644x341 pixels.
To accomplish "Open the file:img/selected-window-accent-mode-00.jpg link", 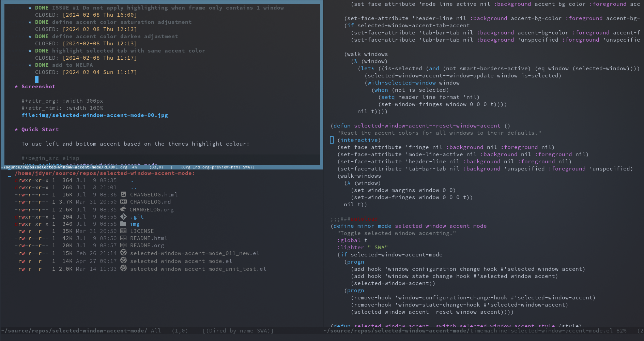I will pos(95,115).
